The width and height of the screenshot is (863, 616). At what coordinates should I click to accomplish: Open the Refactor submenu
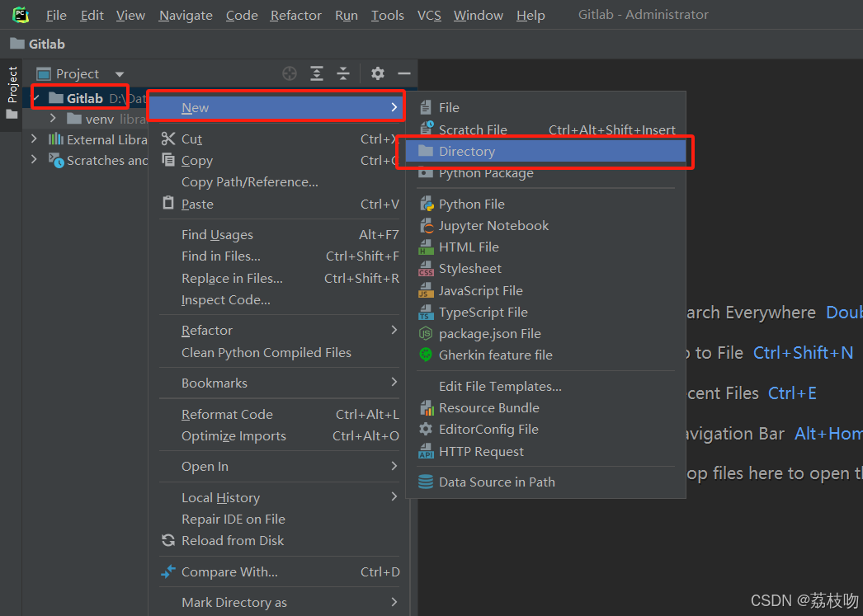pos(280,330)
